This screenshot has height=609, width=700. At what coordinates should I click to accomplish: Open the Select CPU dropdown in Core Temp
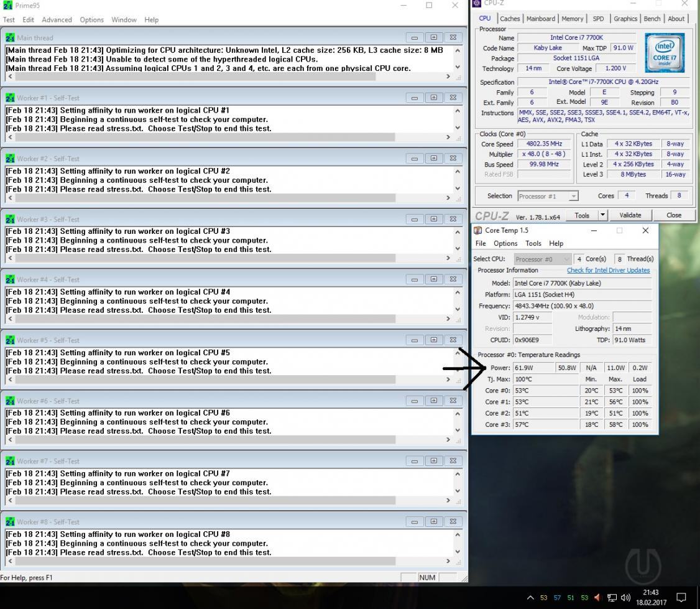[543, 259]
